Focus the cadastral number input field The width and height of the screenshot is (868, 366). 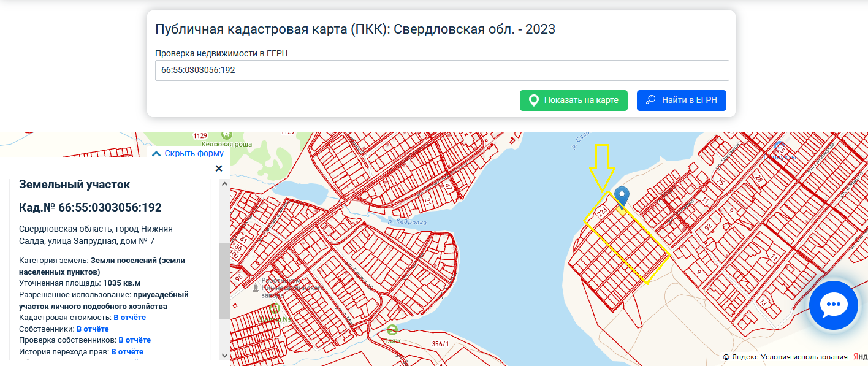(x=442, y=71)
